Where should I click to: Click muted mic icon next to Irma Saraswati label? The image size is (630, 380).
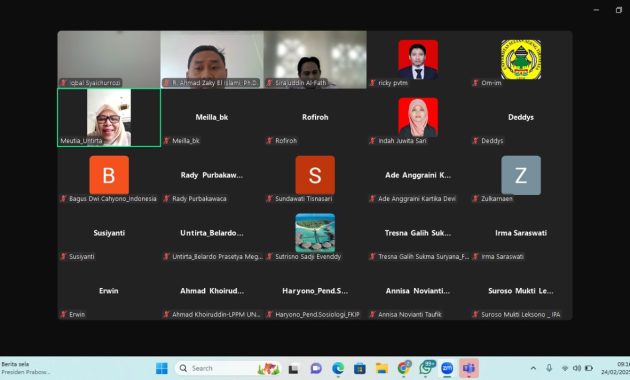coord(475,256)
